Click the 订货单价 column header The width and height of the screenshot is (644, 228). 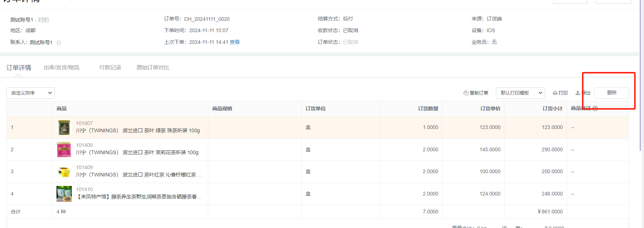tap(490, 109)
